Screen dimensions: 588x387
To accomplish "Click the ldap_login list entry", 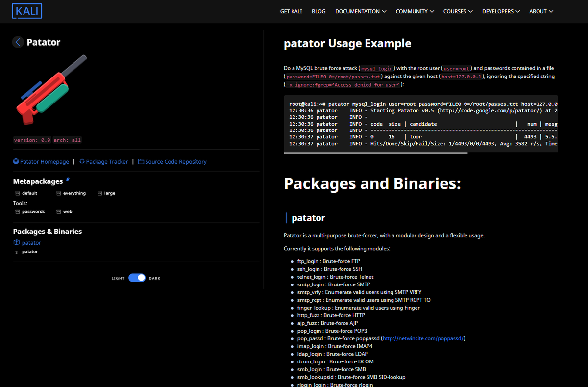I will click(332, 354).
